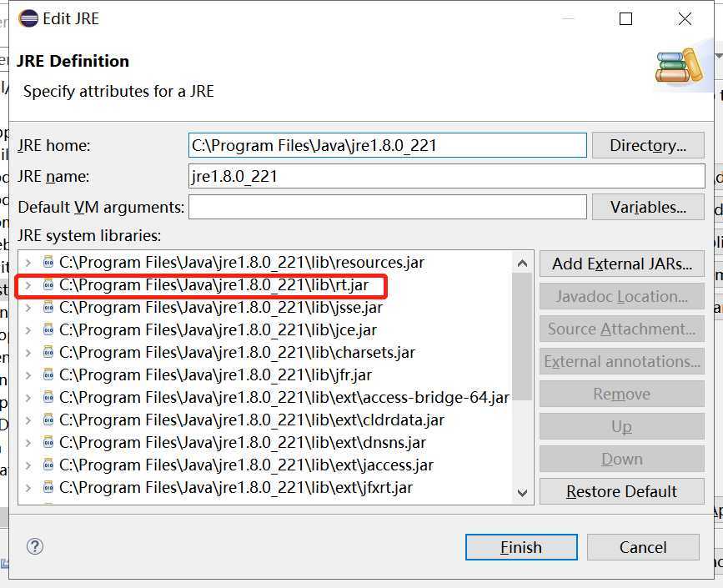Image resolution: width=723 pixels, height=588 pixels.
Task: Click the Source Attachment... button
Action: click(x=622, y=329)
